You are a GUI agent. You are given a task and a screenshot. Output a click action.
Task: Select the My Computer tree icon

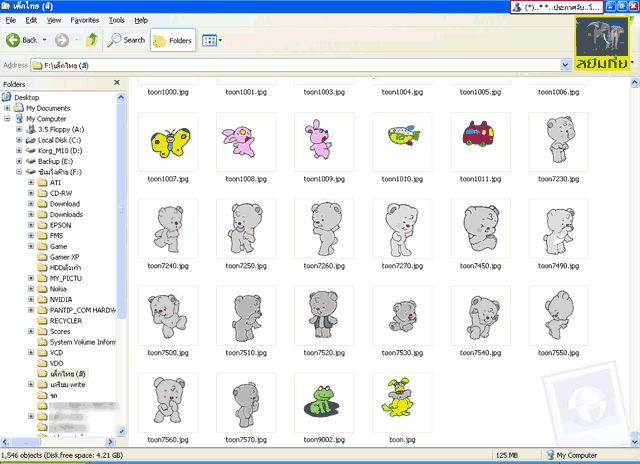click(x=19, y=118)
